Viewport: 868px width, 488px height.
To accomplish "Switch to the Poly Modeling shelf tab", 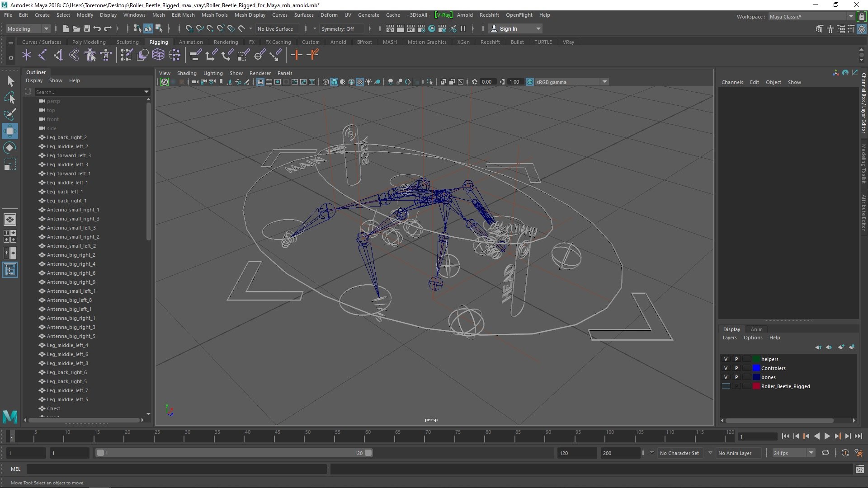I will (x=89, y=42).
